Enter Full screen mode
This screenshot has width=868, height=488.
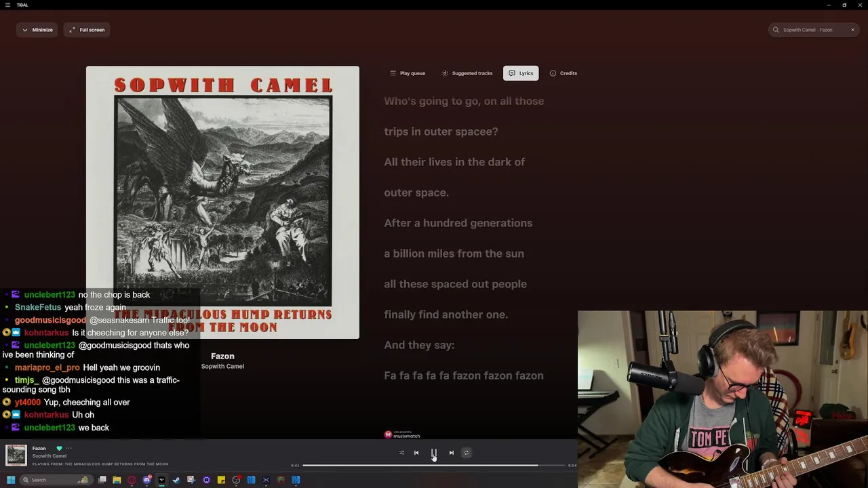pyautogui.click(x=87, y=30)
